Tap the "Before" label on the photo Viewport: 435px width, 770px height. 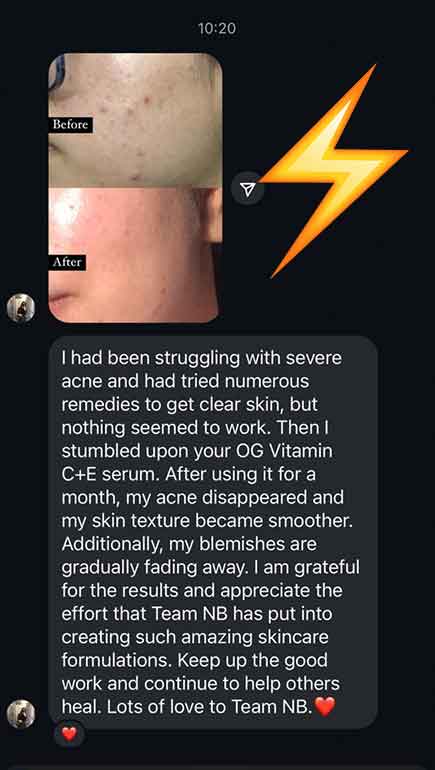[x=71, y=125]
